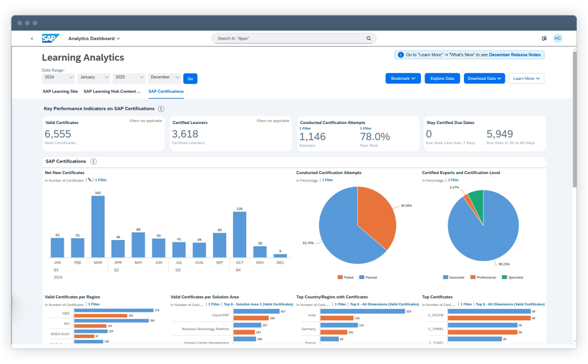588x364 pixels.
Task: Open start month January dropdown
Action: [x=94, y=78]
